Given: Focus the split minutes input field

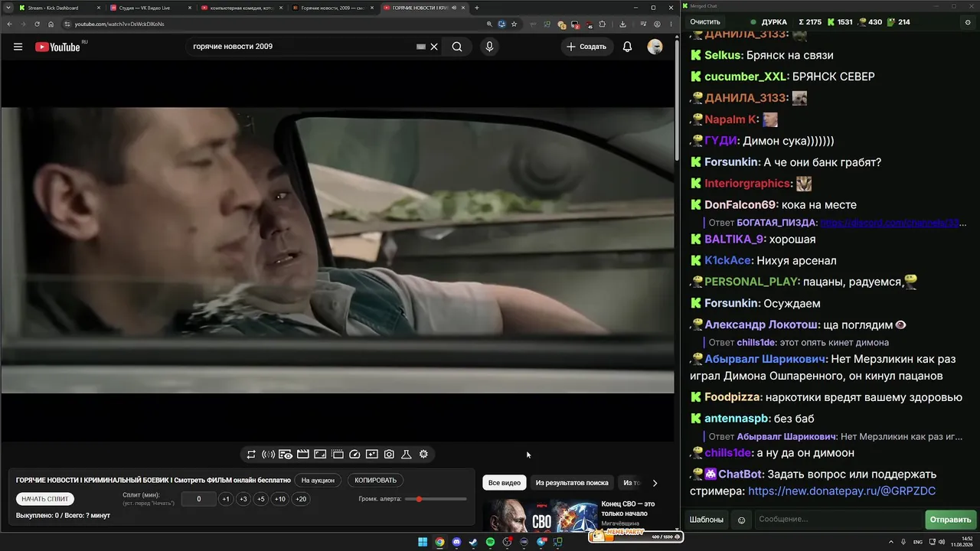Looking at the screenshot, I should click(x=199, y=499).
